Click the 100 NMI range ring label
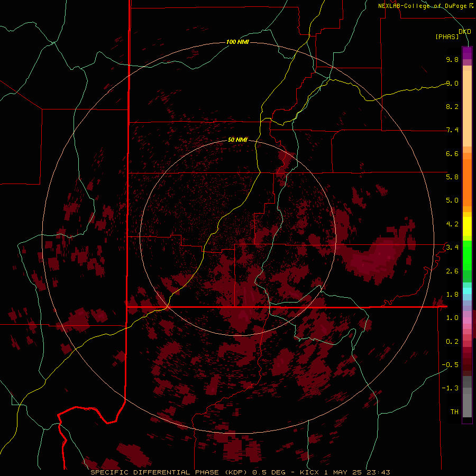The width and height of the screenshot is (476, 476). pyautogui.click(x=237, y=42)
